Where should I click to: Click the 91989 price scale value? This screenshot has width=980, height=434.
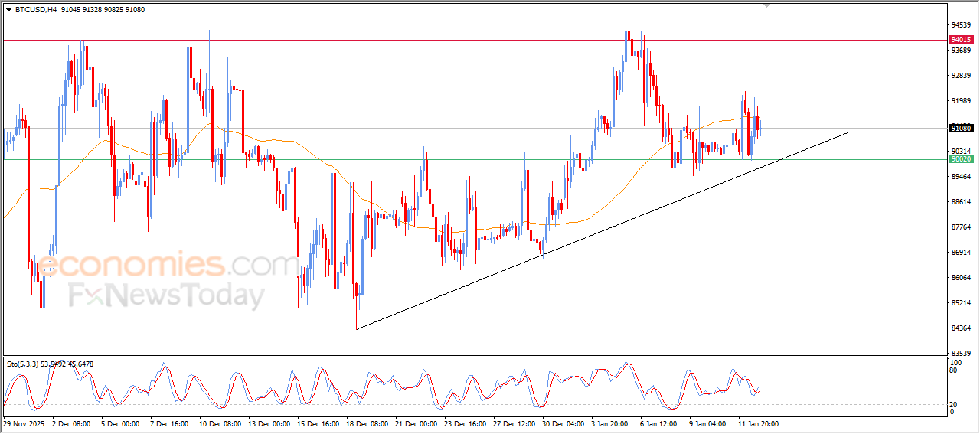tap(961, 101)
